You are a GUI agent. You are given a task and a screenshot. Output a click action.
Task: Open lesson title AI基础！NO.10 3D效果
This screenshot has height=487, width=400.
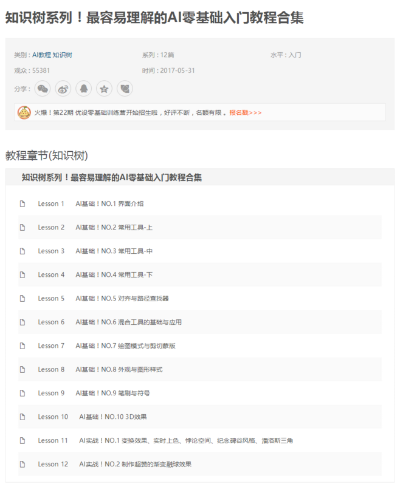tap(113, 417)
